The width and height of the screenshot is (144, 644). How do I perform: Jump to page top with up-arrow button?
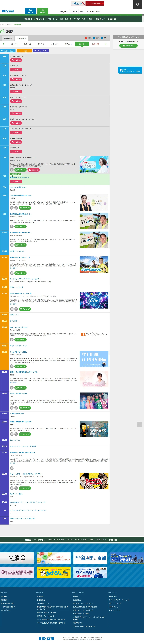[x=139, y=424]
